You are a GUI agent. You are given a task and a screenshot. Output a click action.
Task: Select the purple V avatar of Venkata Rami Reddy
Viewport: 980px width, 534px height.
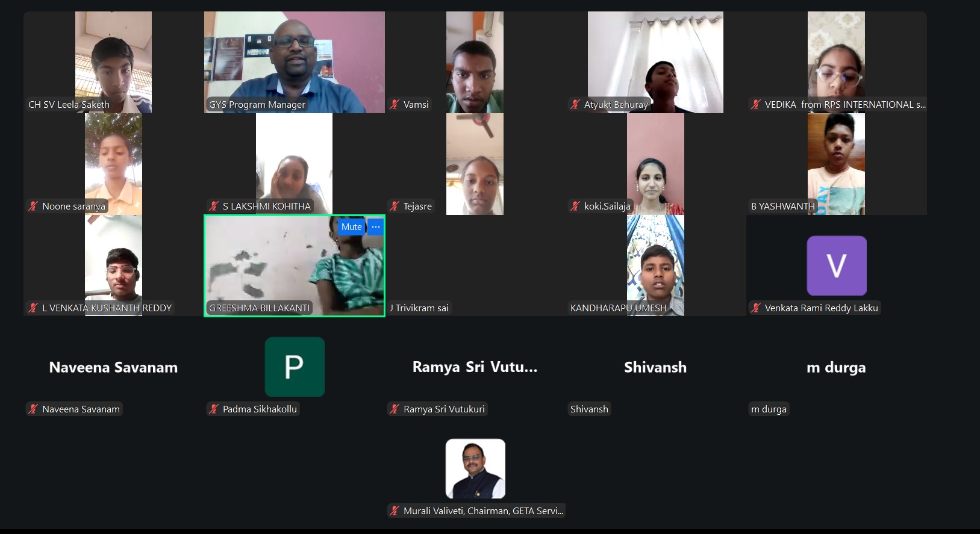coord(837,265)
